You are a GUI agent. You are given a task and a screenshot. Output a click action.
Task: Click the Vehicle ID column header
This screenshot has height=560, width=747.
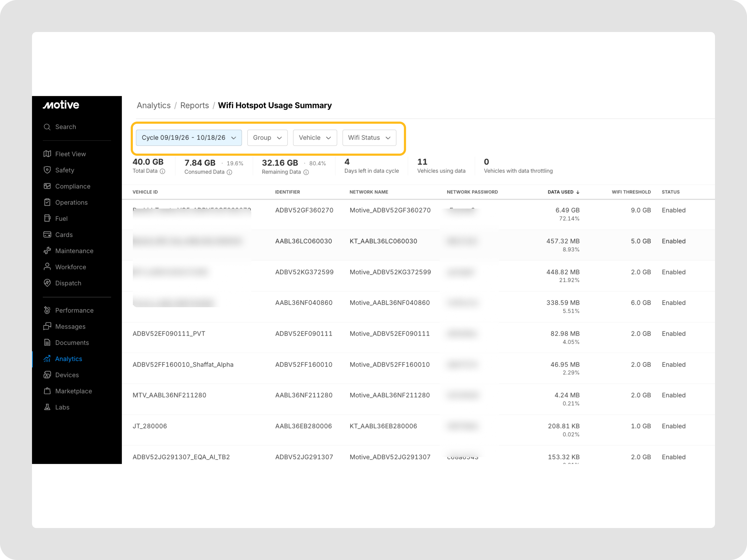tap(145, 192)
